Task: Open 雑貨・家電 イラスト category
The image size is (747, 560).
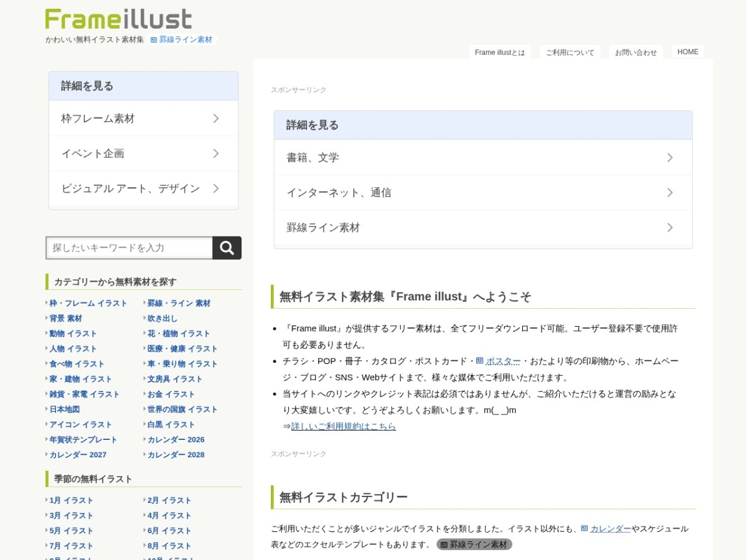Action: pyautogui.click(x=84, y=394)
